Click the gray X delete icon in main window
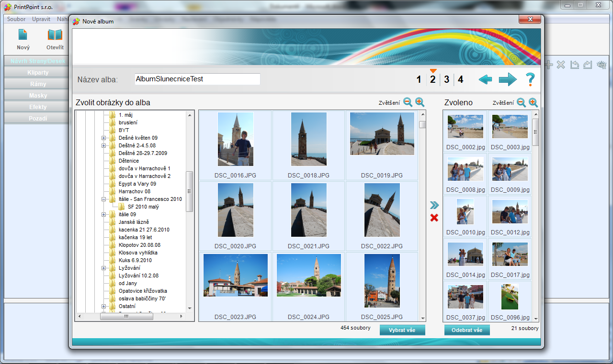The width and height of the screenshot is (613, 364). point(561,65)
